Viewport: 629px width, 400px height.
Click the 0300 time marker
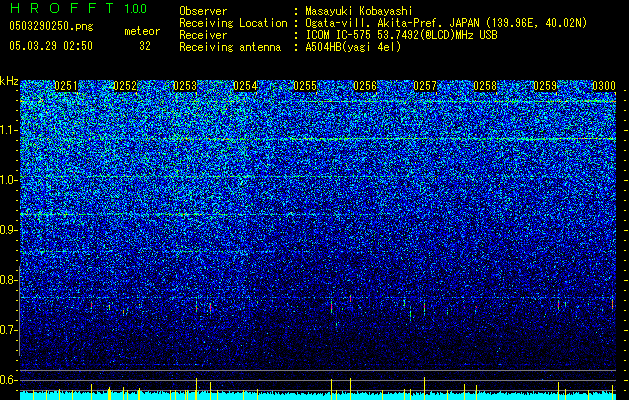click(x=604, y=86)
